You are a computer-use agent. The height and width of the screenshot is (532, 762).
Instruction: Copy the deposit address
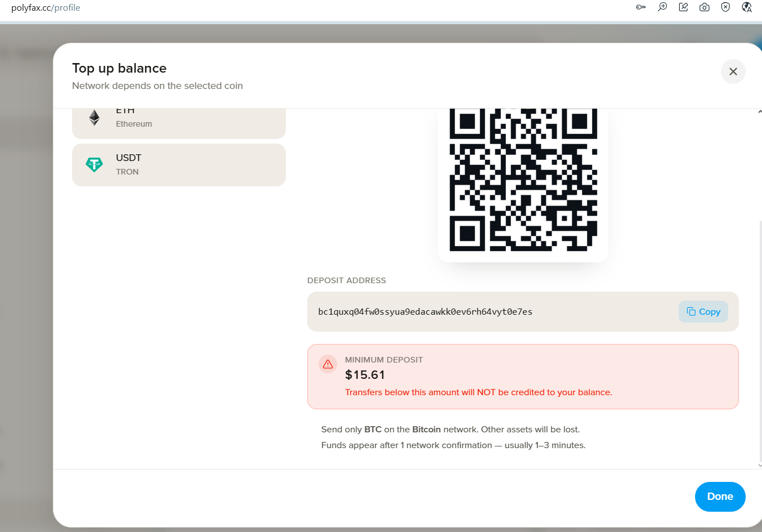coord(703,312)
